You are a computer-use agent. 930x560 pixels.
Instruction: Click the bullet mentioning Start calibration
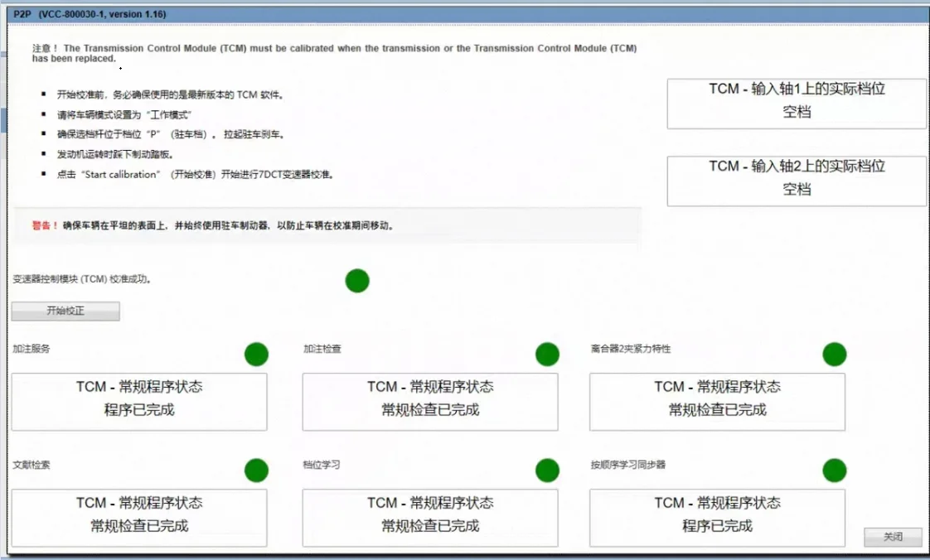click(x=196, y=175)
